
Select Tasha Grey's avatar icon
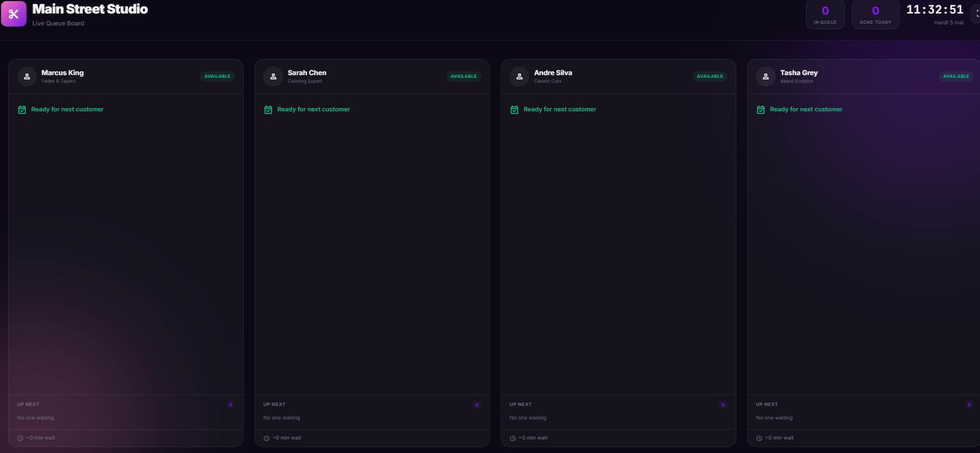pos(766,76)
